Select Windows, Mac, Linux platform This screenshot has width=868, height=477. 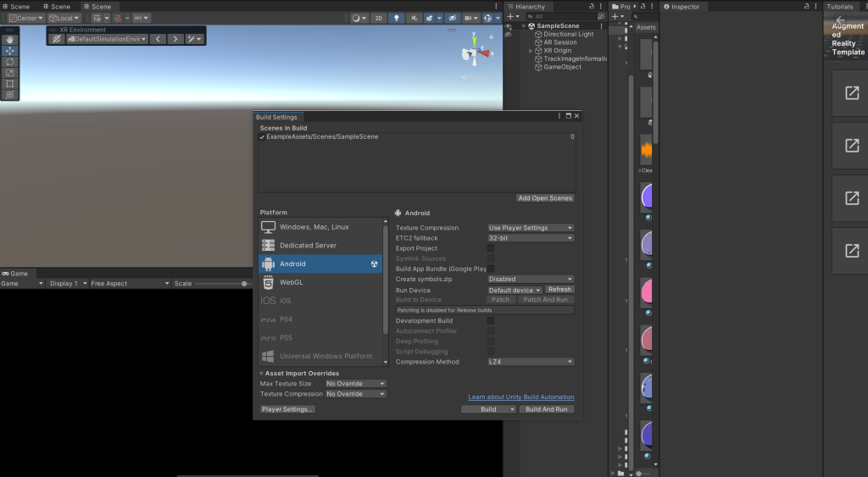(320, 227)
